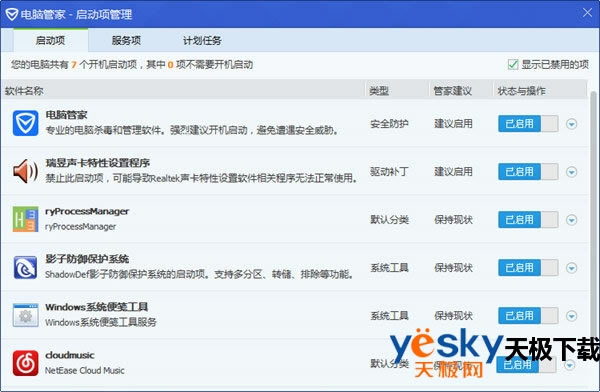Click the Windows系统便笺工具服务 description text
This screenshot has width=600, height=392.
(x=101, y=322)
